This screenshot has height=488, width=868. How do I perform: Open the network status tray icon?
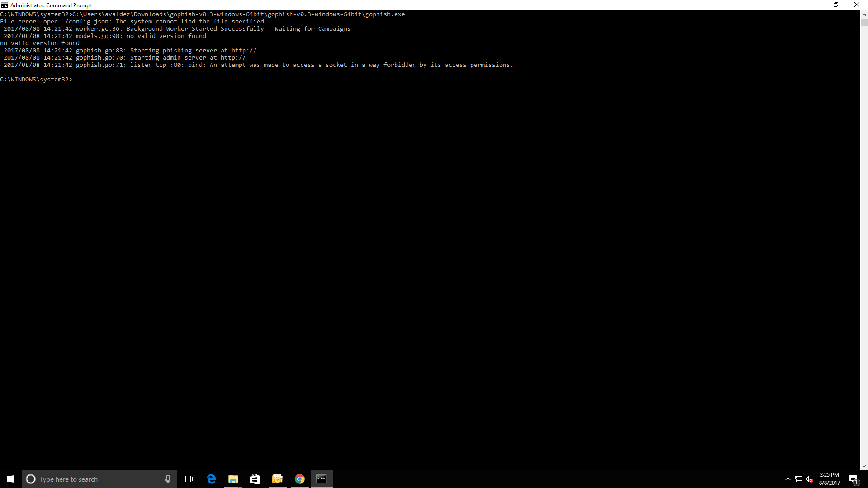click(799, 479)
